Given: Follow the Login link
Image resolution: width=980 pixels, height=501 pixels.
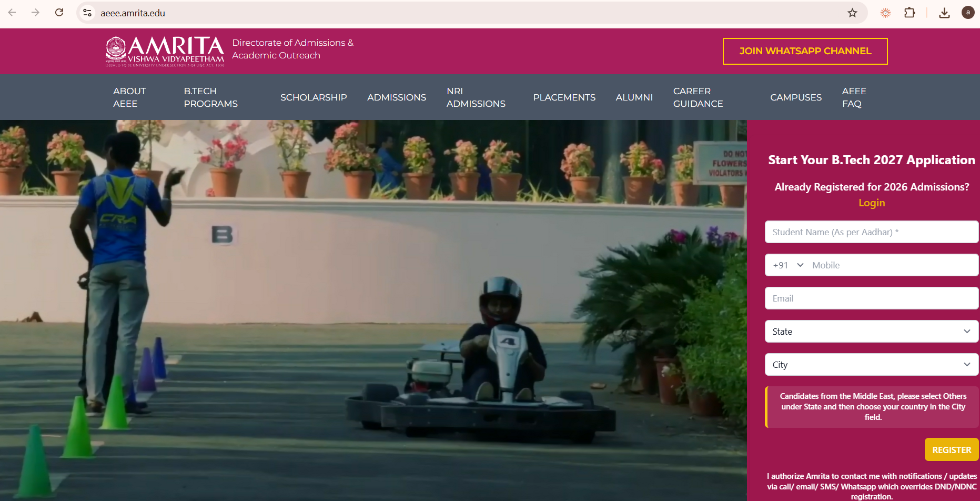Looking at the screenshot, I should 872,203.
